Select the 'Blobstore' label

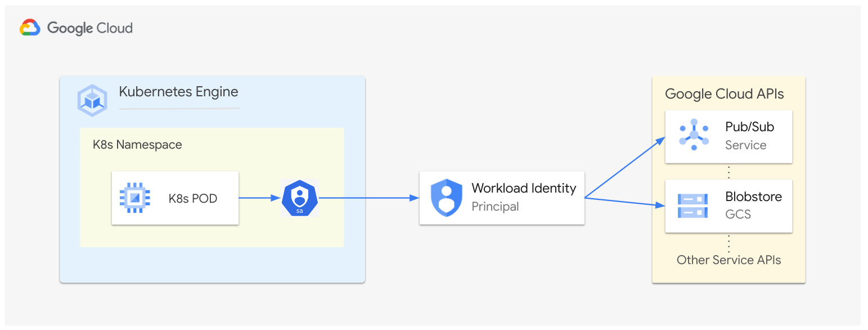754,197
